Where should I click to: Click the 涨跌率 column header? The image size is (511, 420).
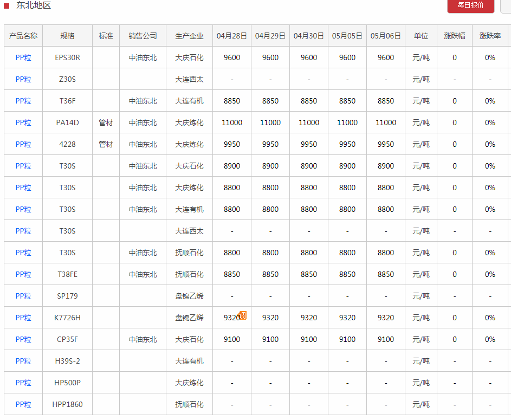click(x=490, y=36)
